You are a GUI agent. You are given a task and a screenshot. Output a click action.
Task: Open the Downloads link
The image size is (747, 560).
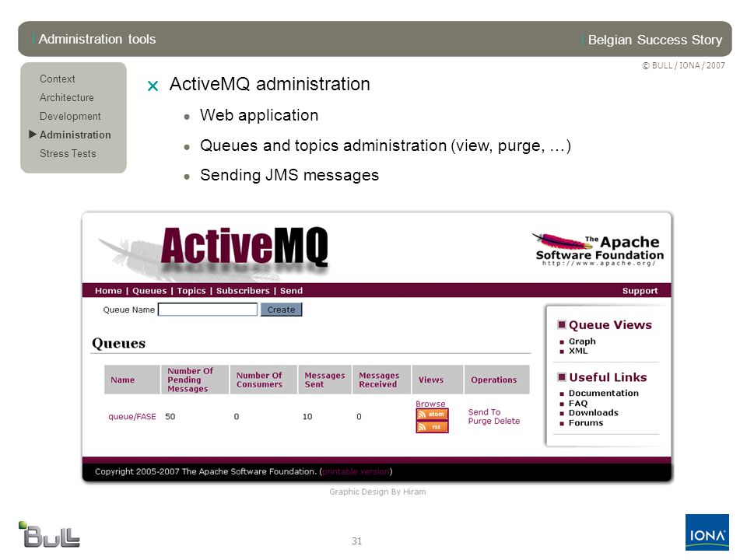point(594,413)
